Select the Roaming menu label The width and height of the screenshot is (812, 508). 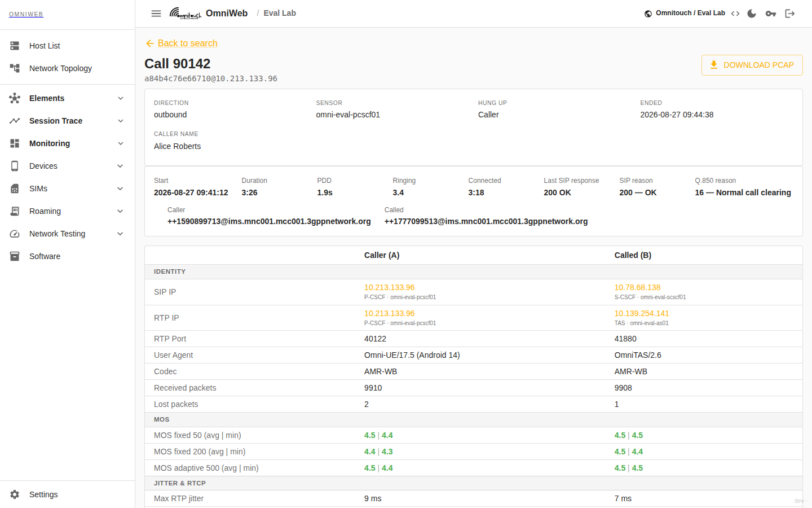(x=45, y=211)
